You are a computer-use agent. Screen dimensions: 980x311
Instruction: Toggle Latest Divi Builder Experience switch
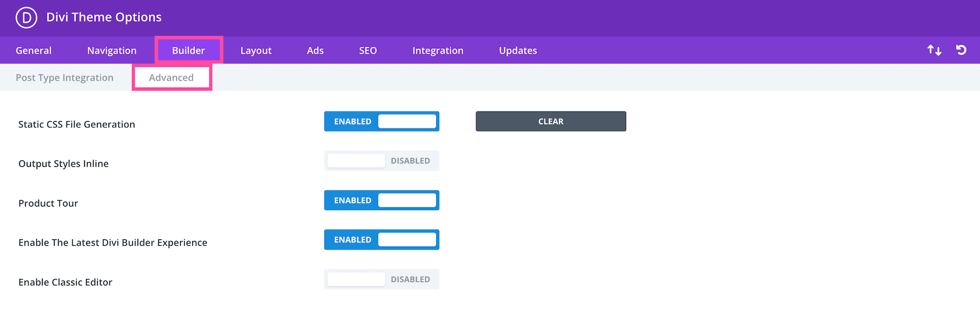(382, 240)
